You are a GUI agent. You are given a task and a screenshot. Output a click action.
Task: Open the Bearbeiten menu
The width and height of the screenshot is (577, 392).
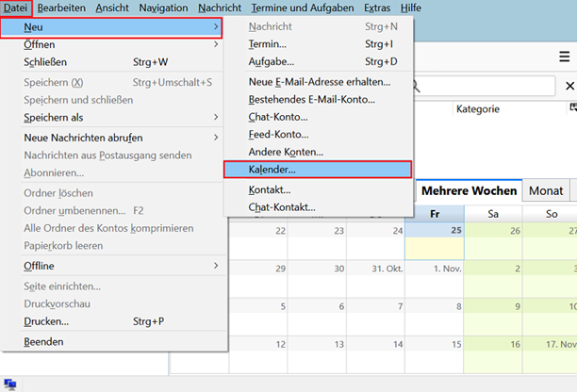(61, 8)
